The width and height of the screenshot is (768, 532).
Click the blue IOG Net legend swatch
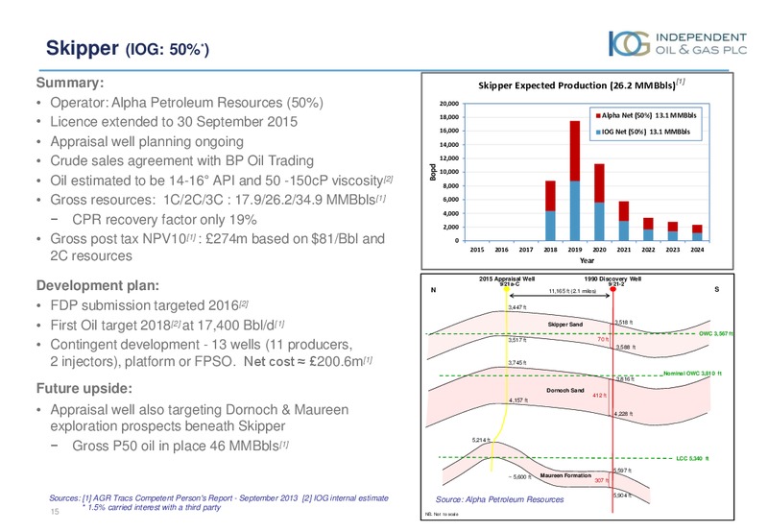[598, 133]
